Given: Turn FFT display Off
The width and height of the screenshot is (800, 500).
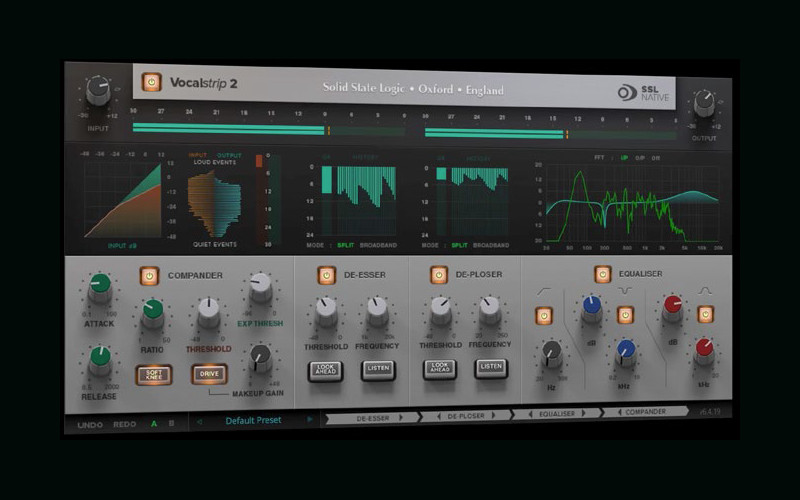Looking at the screenshot, I should point(656,158).
